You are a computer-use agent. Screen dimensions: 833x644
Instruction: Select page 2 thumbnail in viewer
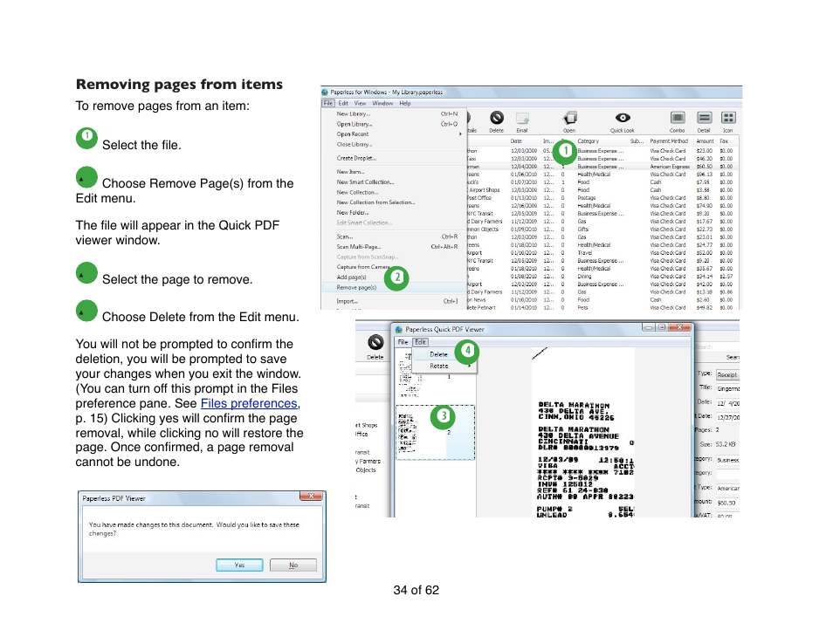(435, 432)
